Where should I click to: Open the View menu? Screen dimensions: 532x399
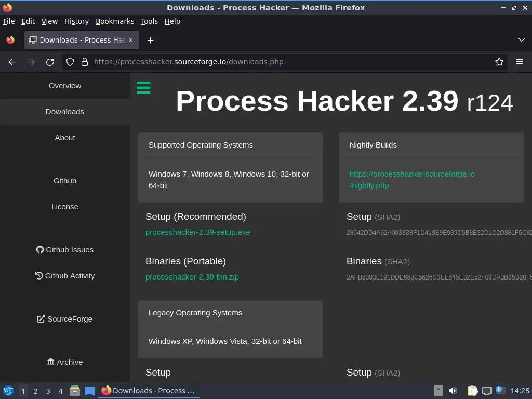[x=49, y=21]
